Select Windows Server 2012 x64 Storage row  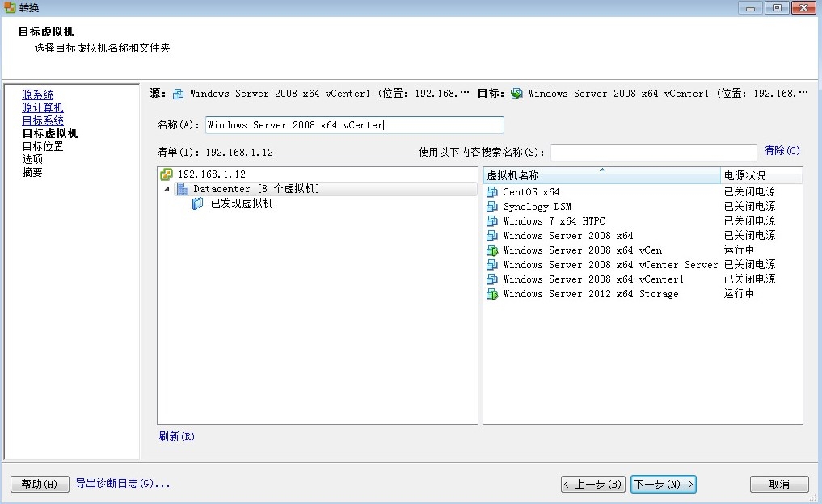click(x=643, y=294)
